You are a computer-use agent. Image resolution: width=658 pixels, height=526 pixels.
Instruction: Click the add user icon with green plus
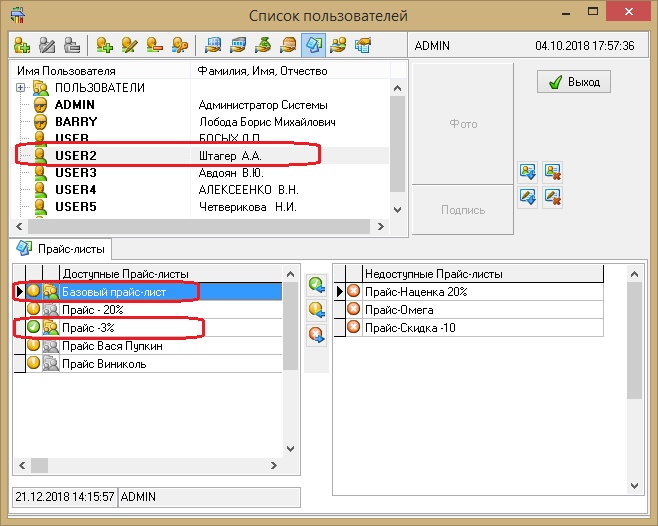coord(104,45)
